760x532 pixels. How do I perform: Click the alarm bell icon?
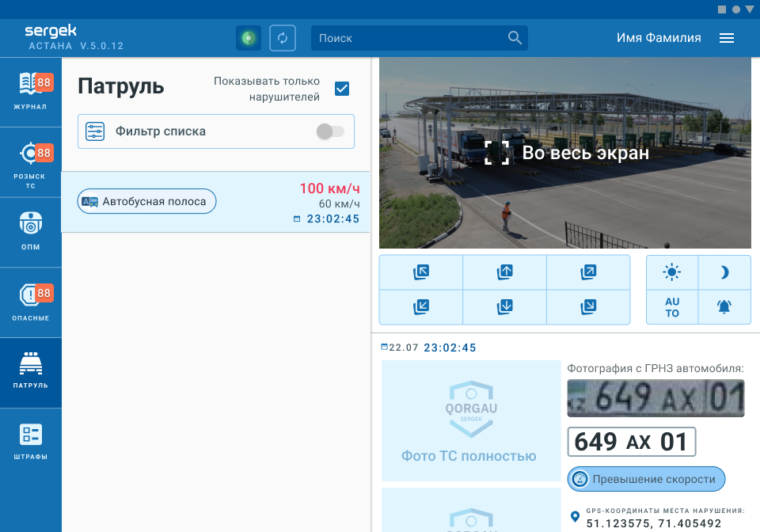724,307
